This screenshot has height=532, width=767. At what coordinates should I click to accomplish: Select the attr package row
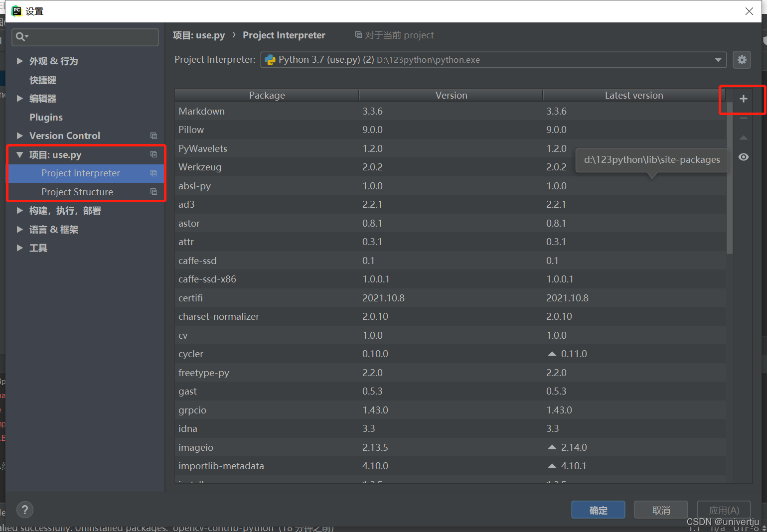point(451,242)
